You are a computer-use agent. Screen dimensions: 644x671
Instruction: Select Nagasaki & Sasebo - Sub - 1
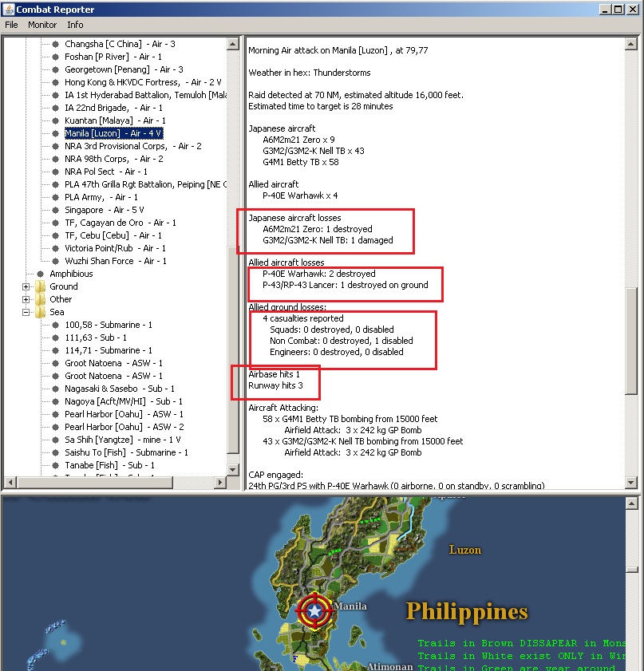tap(120, 389)
